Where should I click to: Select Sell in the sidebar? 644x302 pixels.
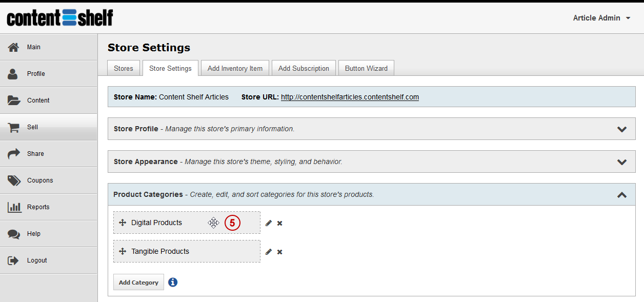coord(49,127)
